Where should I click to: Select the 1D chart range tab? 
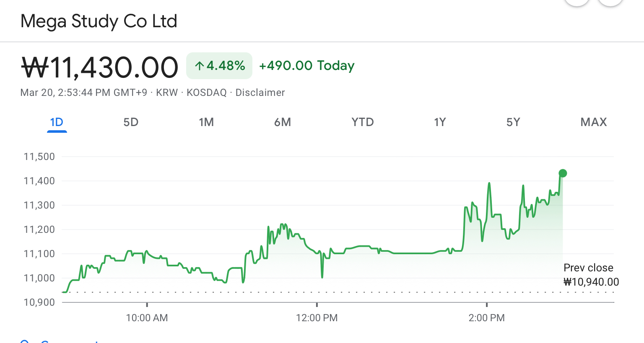click(x=57, y=122)
